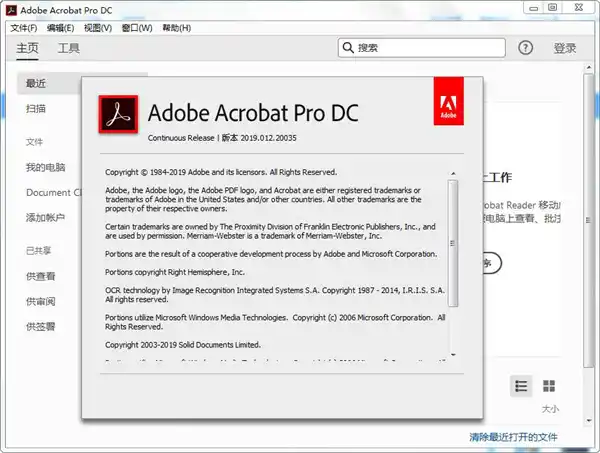Click the Adobe Acrobat Pro DC heading
Image resolution: width=600 pixels, height=453 pixels.
click(253, 113)
